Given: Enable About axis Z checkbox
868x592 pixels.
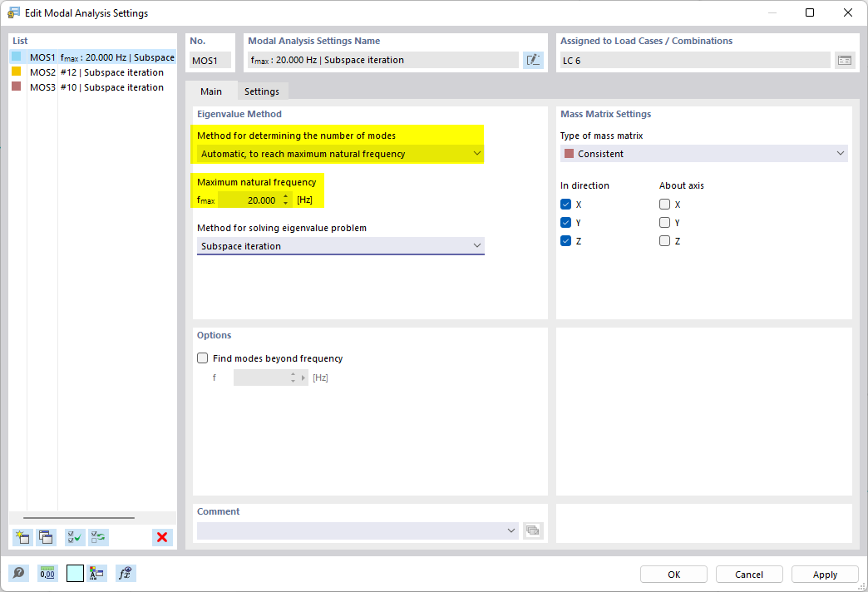Looking at the screenshot, I should coord(665,241).
